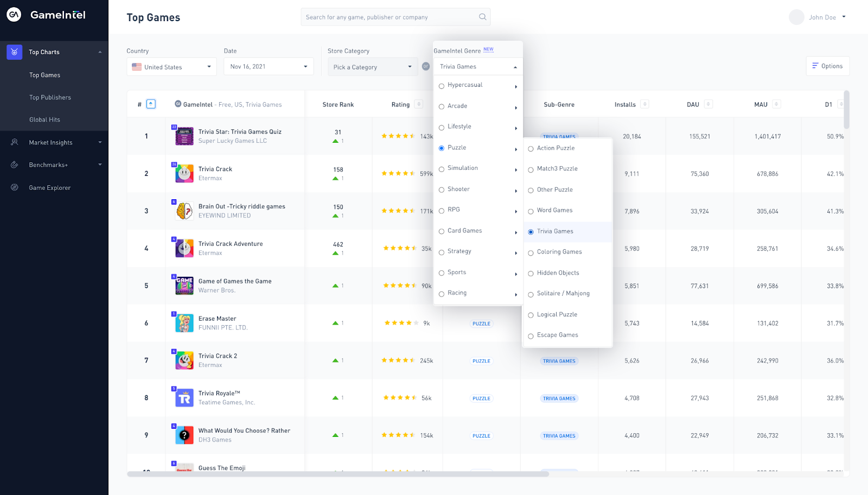Click the GameIntel badge icon in table header
The height and width of the screenshot is (495, 868).
point(178,104)
